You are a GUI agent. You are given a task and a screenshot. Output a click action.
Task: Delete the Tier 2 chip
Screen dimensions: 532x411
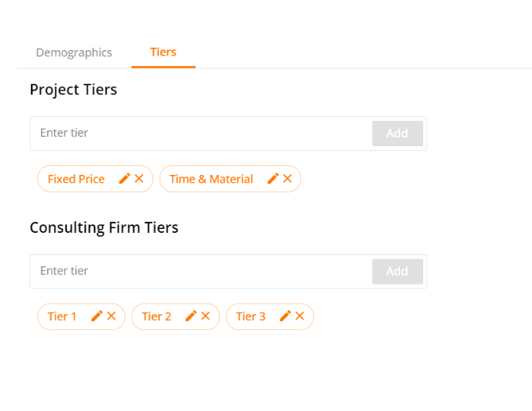coord(206,316)
